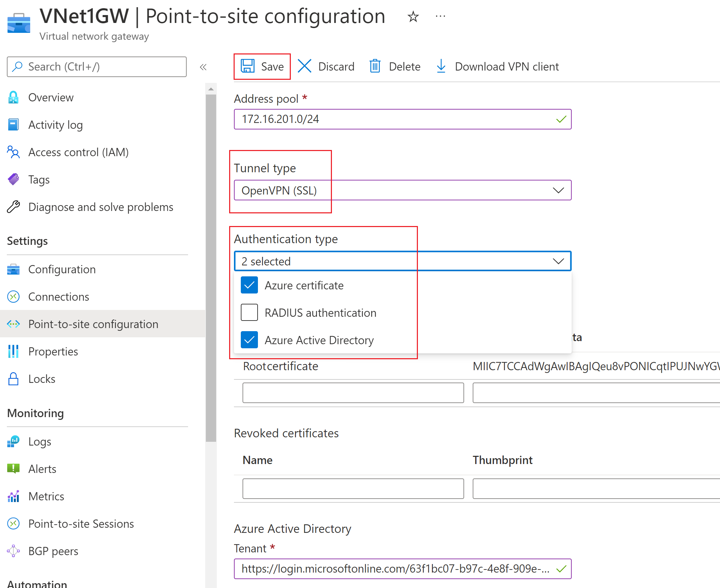Click the Metrics graph icon

[13, 496]
